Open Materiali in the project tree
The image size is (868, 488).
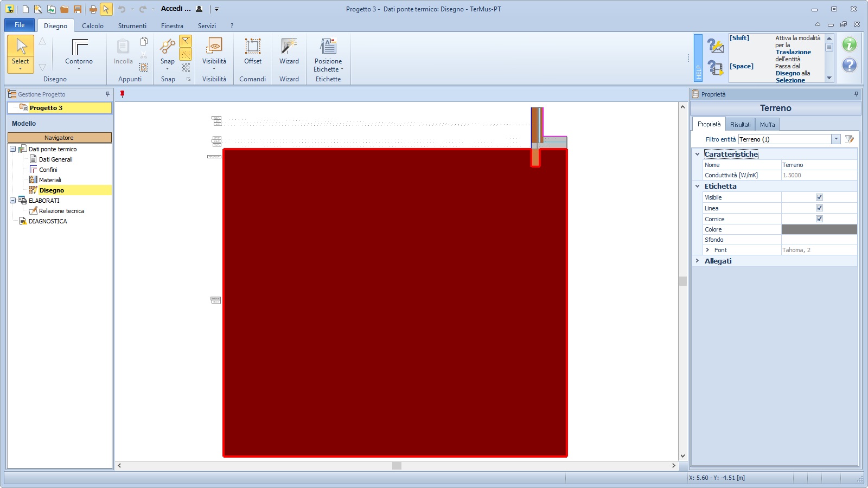50,180
